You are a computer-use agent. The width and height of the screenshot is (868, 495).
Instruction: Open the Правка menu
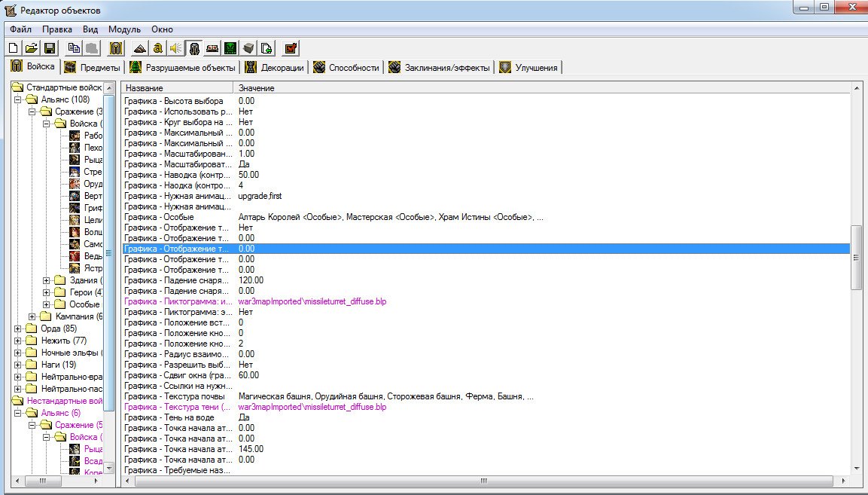(x=57, y=29)
